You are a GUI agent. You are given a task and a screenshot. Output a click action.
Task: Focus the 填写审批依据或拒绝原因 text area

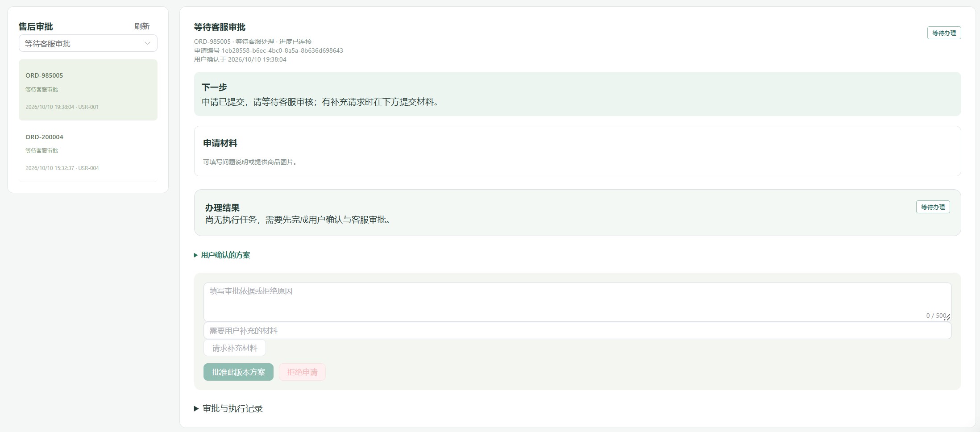[577, 302]
